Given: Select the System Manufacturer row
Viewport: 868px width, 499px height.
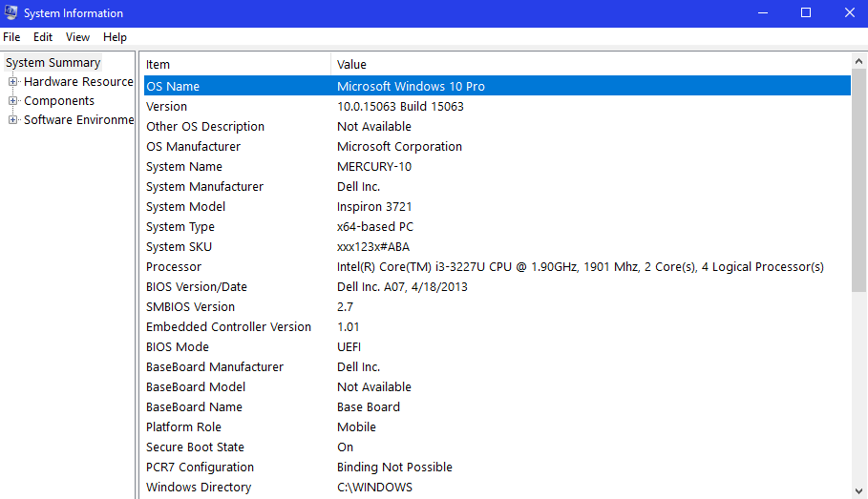Looking at the screenshot, I should pyautogui.click(x=498, y=186).
